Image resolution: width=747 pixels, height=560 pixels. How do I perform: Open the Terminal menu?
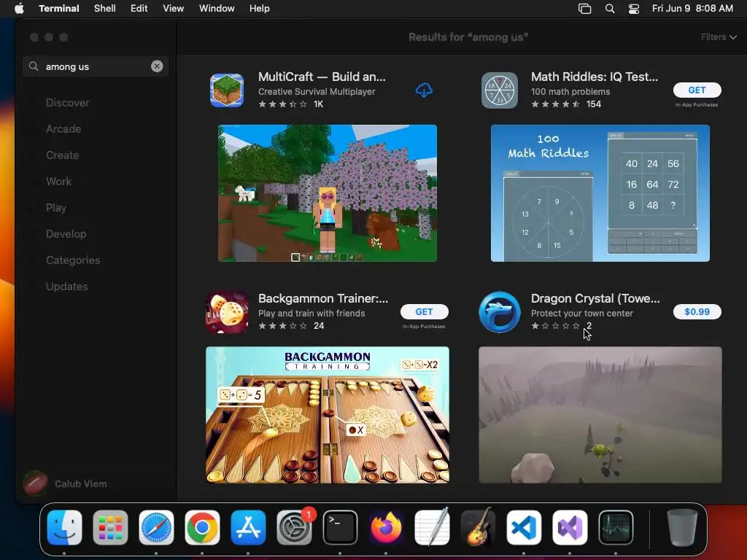59,9
